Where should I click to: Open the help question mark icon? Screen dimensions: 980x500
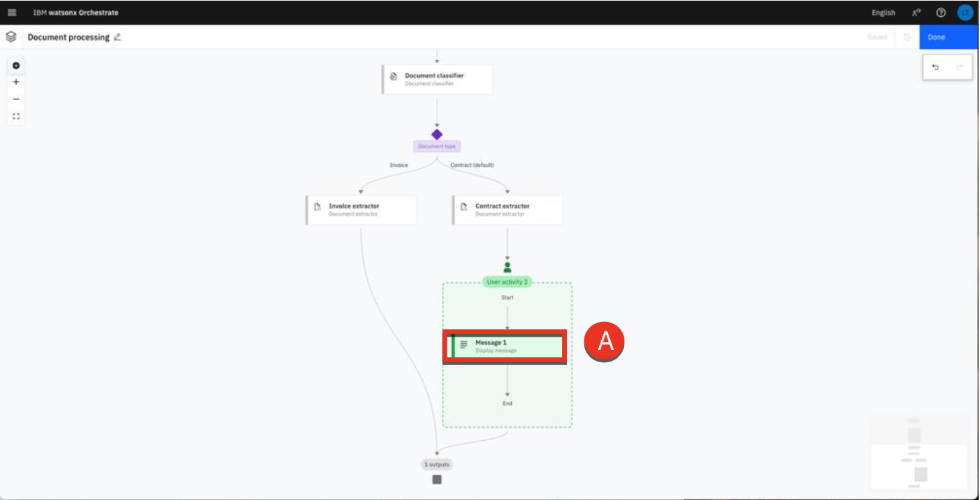click(941, 13)
